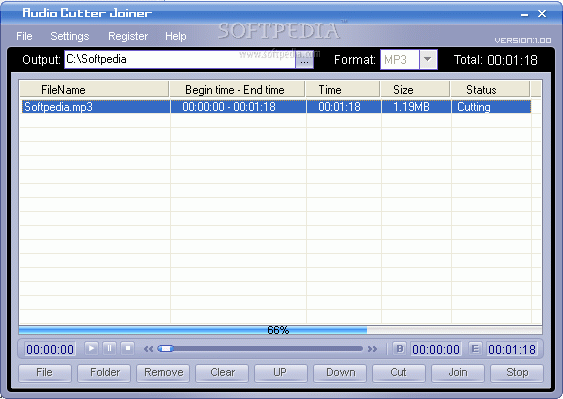Click the end time field 00:01:18 beside E

pos(512,349)
